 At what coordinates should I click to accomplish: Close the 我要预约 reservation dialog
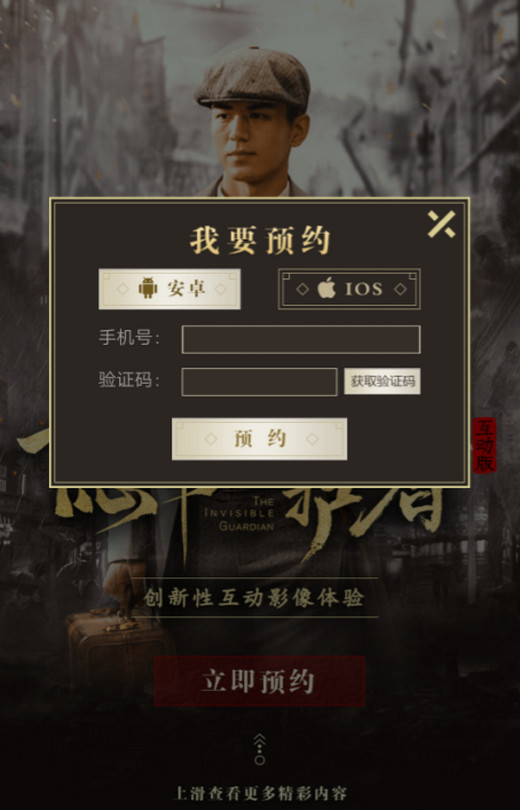[x=442, y=224]
